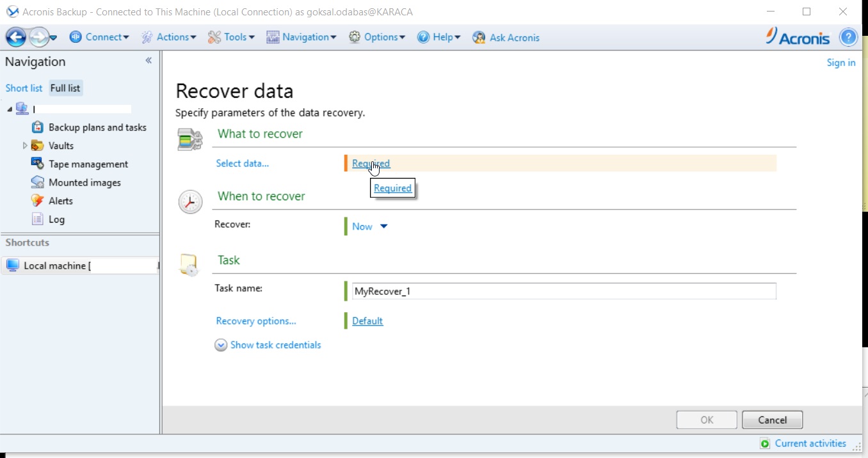Collapse the machine root tree node

10,109
